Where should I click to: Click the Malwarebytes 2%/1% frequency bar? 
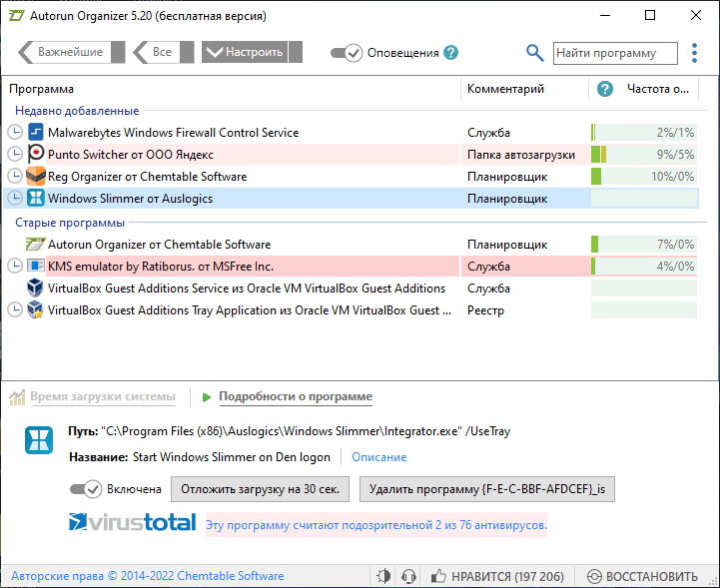[x=644, y=132]
